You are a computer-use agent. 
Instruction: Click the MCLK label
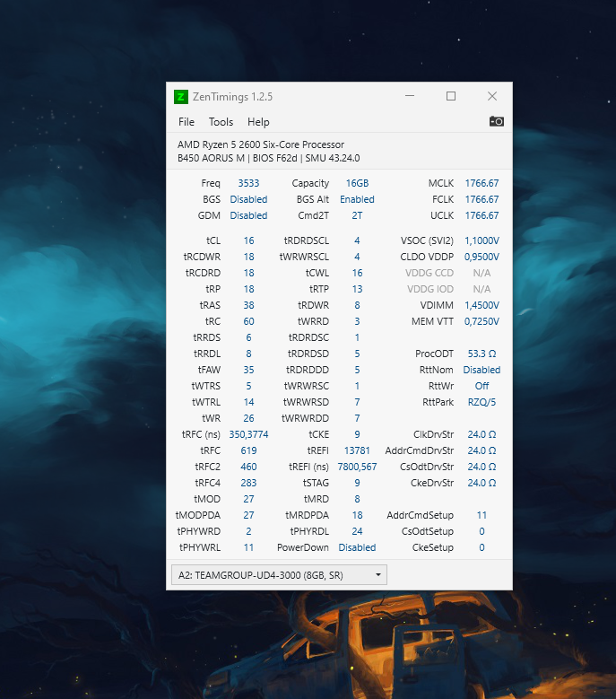pyautogui.click(x=440, y=183)
